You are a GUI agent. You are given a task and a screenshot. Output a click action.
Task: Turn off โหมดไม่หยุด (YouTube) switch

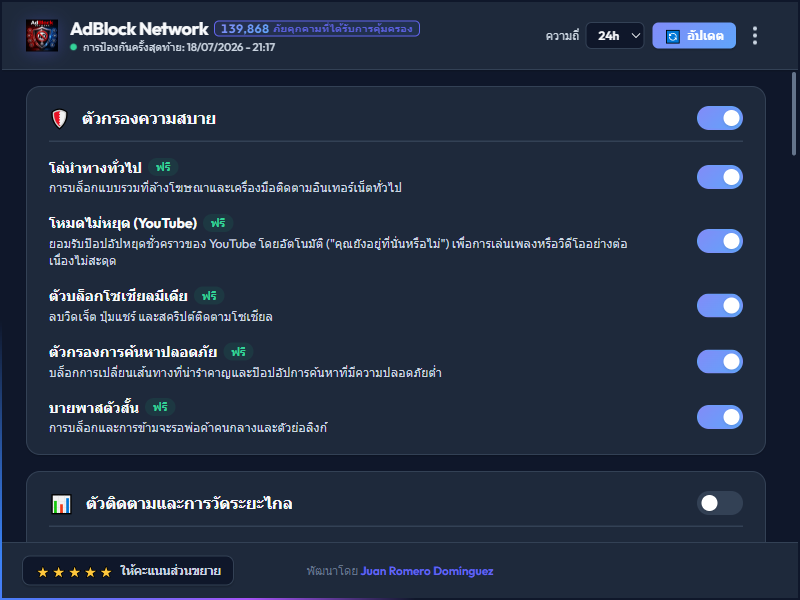(x=719, y=241)
